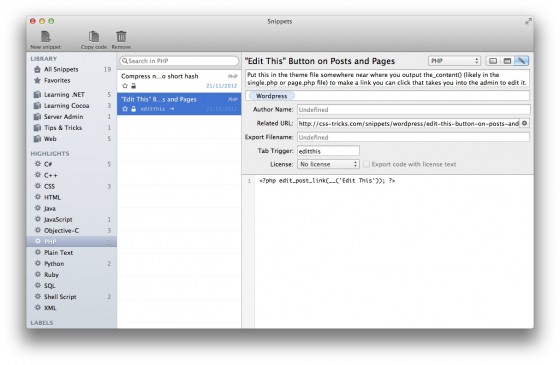Select the HTML highlight group
Viewport: 560px width, 365px height.
tap(71, 198)
